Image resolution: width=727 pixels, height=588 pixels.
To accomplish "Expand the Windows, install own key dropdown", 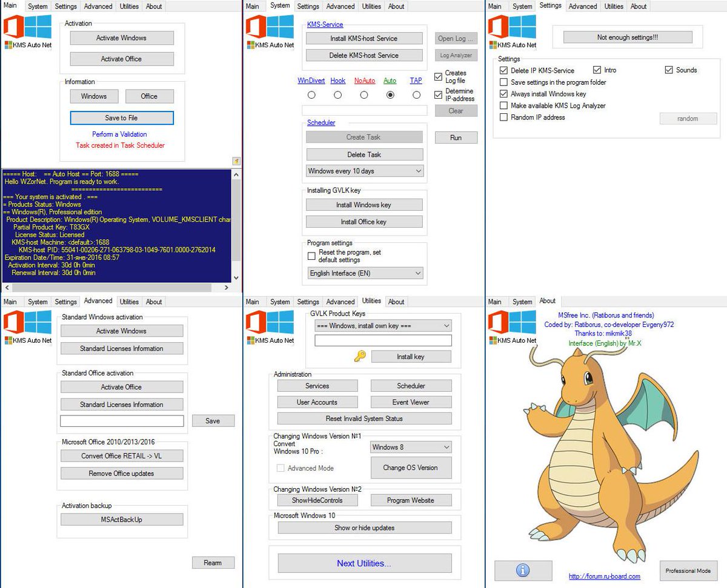I will tap(383, 326).
